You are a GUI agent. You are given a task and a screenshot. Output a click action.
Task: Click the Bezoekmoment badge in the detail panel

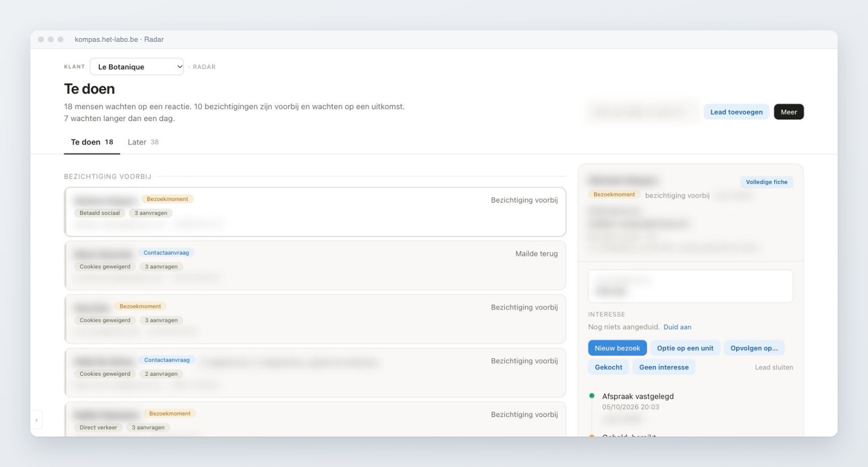point(614,194)
